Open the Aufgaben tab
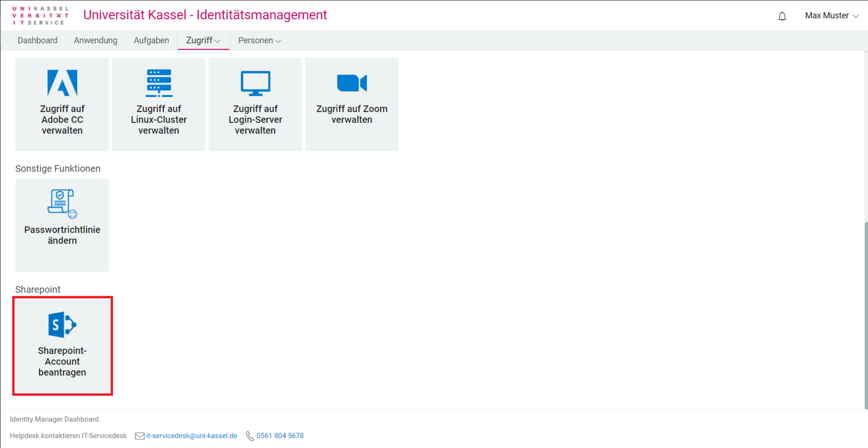Viewport: 868px width, 448px height. (x=151, y=40)
